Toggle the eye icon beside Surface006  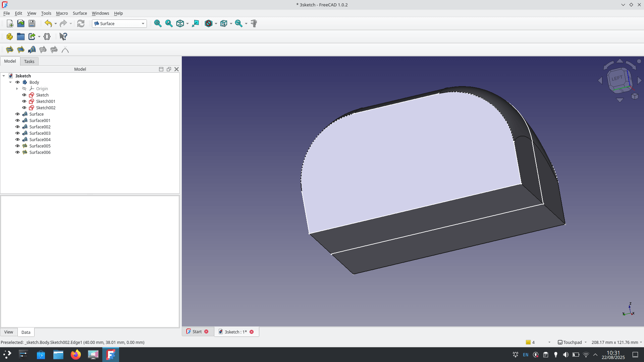coord(17,152)
